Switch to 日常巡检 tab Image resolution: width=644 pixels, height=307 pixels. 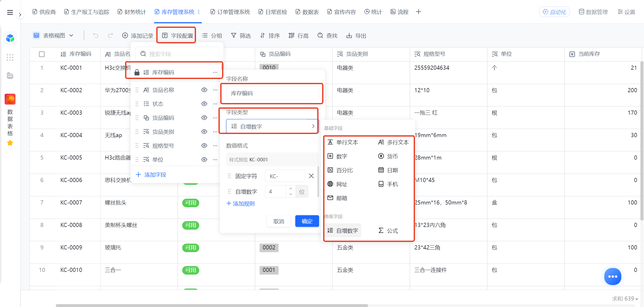pyautogui.click(x=273, y=12)
